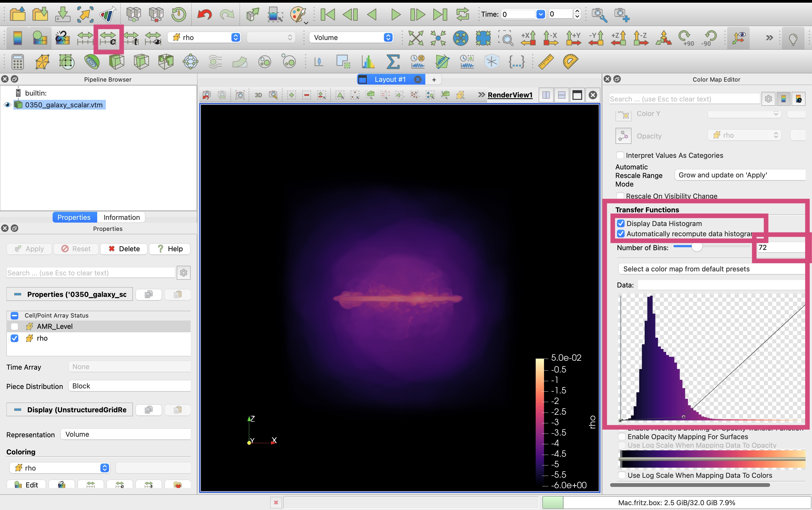Click the Play animation button

click(x=395, y=14)
